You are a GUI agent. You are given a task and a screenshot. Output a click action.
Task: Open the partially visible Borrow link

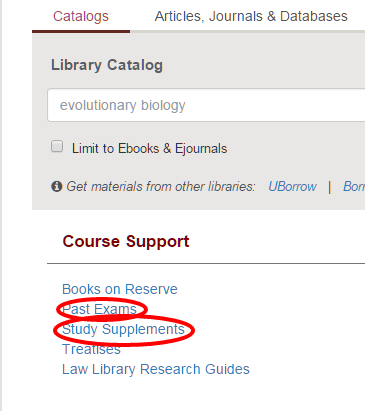point(354,186)
